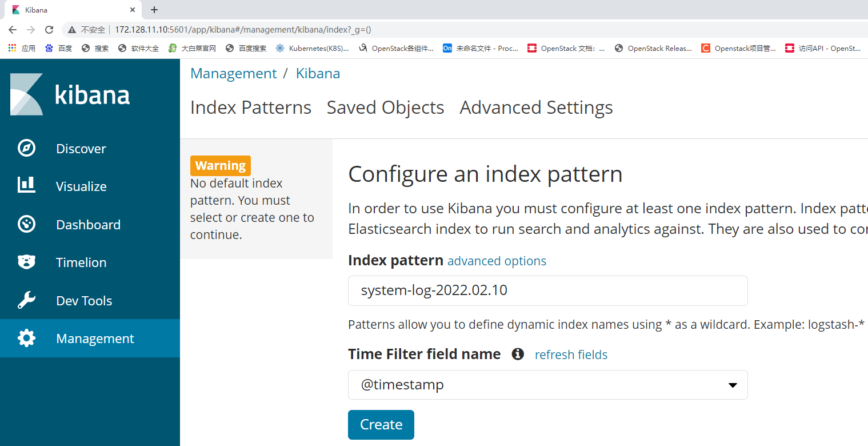Open the 百度搜索 bookmark

click(x=246, y=48)
